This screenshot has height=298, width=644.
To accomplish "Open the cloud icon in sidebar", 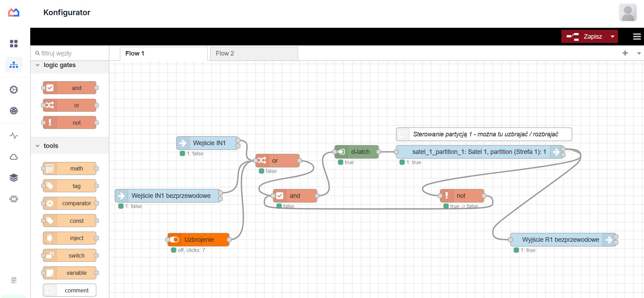I will (14, 157).
